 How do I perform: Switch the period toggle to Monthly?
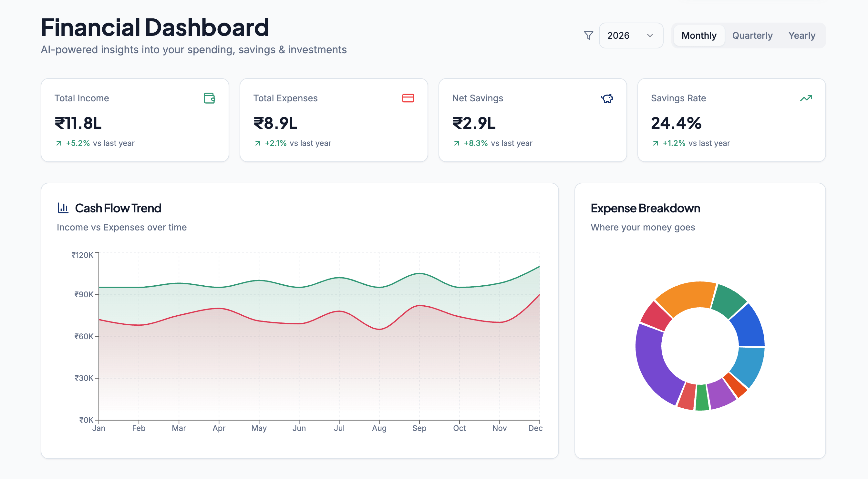[698, 36]
